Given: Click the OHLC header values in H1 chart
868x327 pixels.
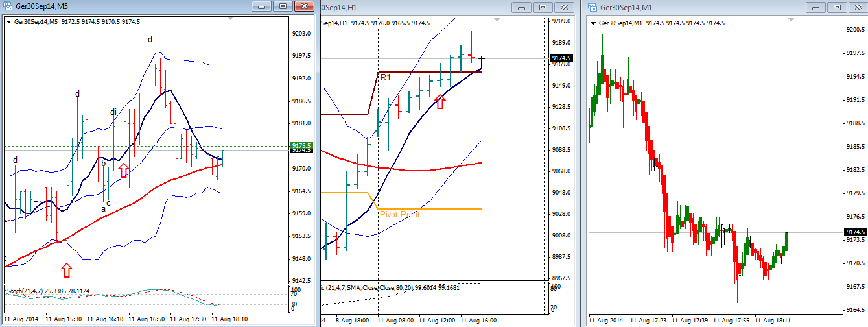Looking at the screenshot, I should point(391,23).
